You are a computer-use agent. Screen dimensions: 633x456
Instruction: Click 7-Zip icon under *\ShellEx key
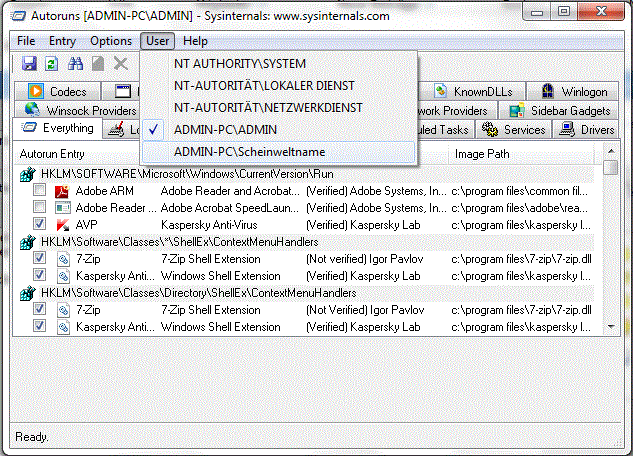click(63, 259)
